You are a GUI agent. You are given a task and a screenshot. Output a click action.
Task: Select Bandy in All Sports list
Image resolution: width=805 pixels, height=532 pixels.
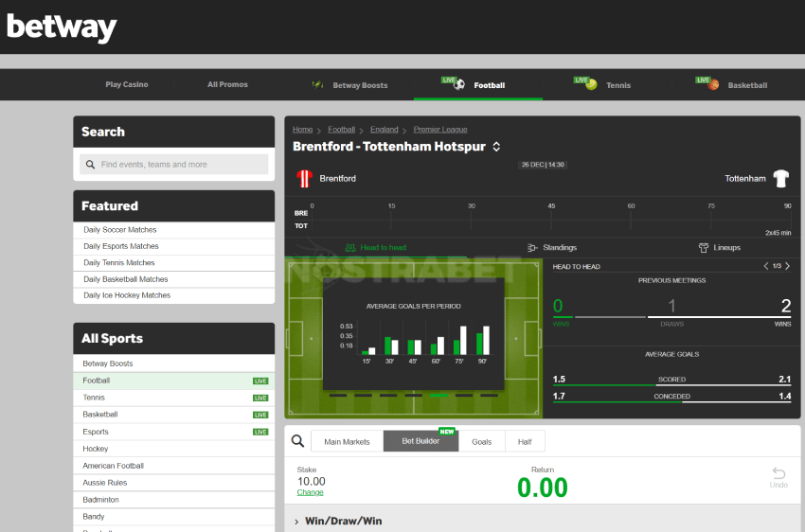(x=174, y=517)
